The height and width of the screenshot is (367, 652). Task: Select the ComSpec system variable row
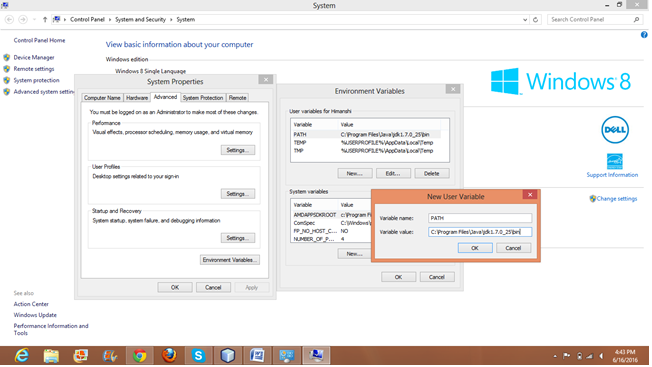pyautogui.click(x=332, y=223)
